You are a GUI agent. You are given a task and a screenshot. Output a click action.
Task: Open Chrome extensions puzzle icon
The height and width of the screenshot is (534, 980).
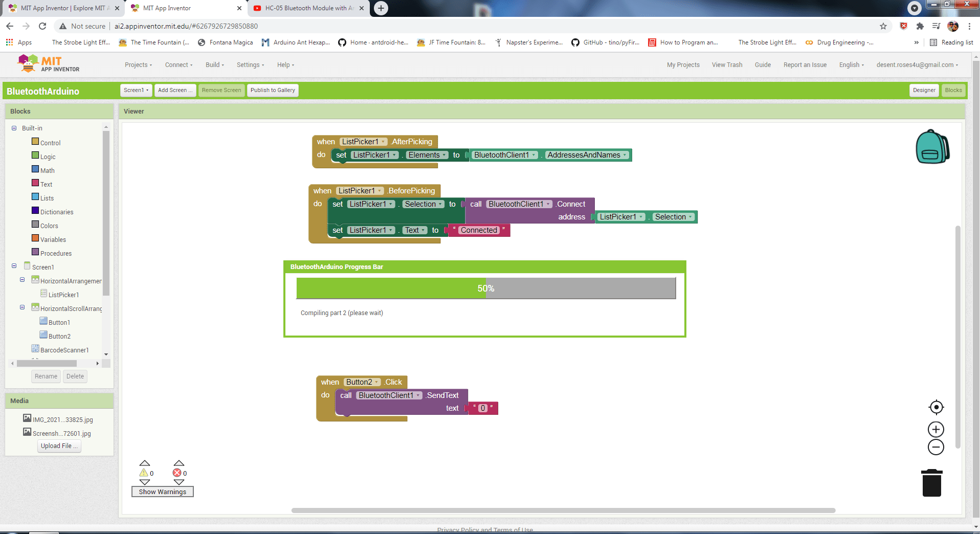click(920, 26)
